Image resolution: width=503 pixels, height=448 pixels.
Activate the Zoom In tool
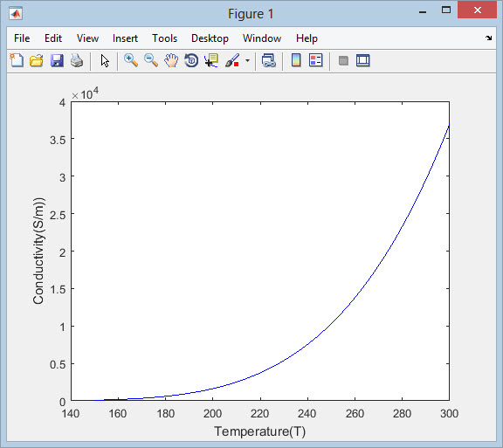(x=131, y=60)
